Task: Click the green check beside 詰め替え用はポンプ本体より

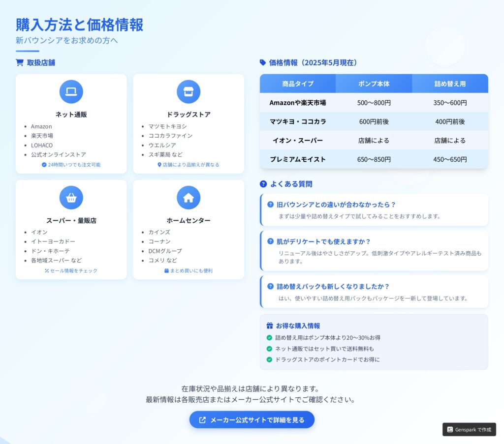Action: (x=269, y=337)
